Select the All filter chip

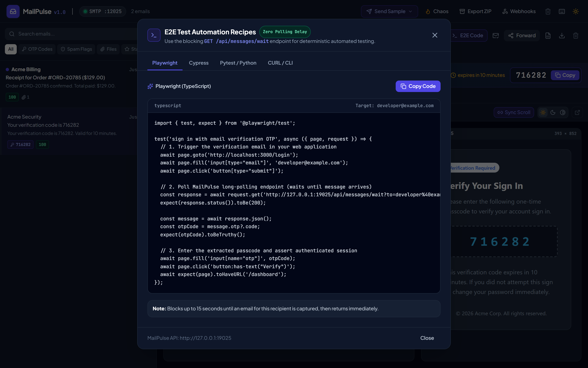[x=11, y=49]
